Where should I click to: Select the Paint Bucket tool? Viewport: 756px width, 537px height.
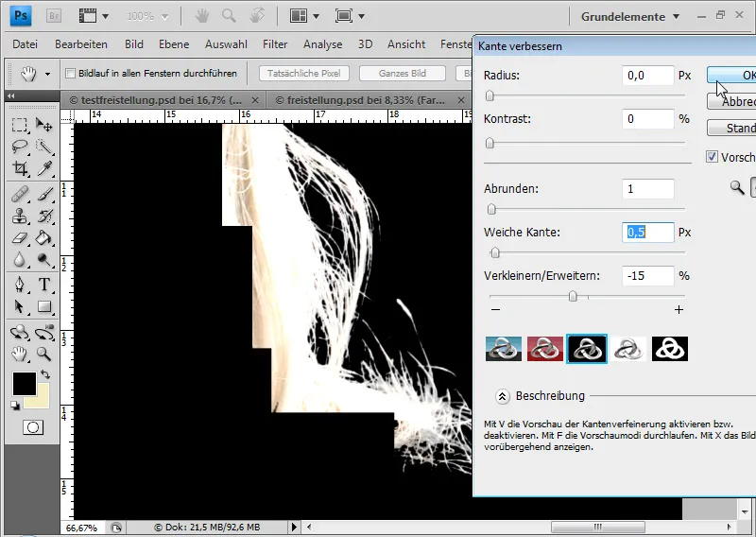[43, 237]
